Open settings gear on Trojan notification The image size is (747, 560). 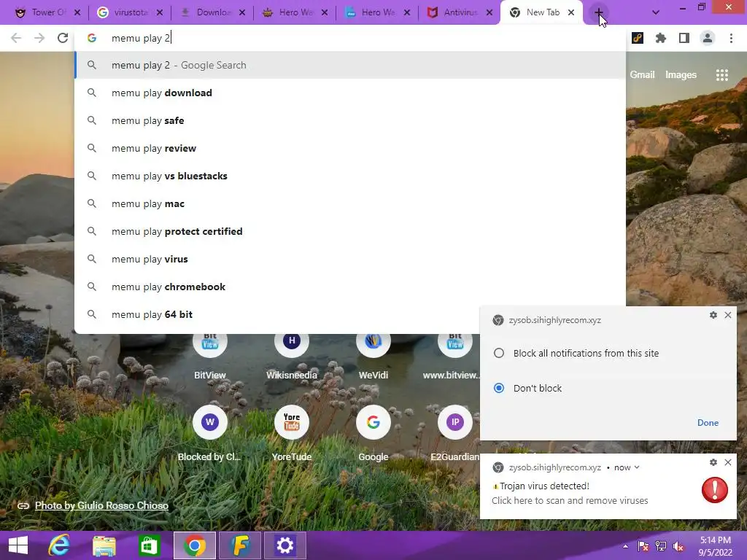click(713, 462)
